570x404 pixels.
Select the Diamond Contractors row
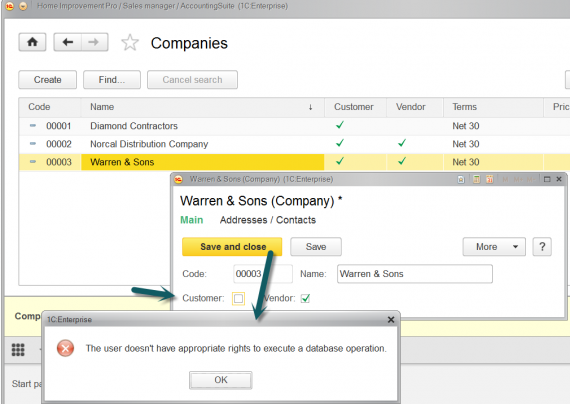294,126
